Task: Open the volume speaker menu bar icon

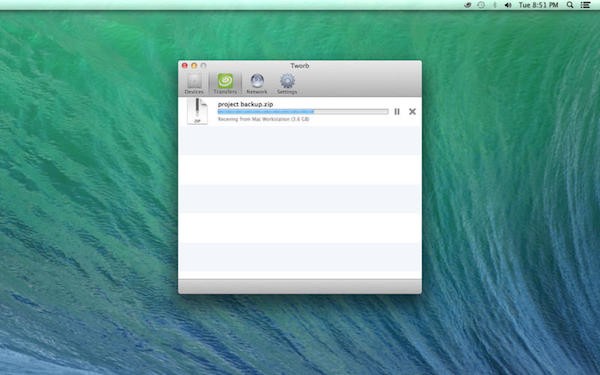Action: (508, 5)
